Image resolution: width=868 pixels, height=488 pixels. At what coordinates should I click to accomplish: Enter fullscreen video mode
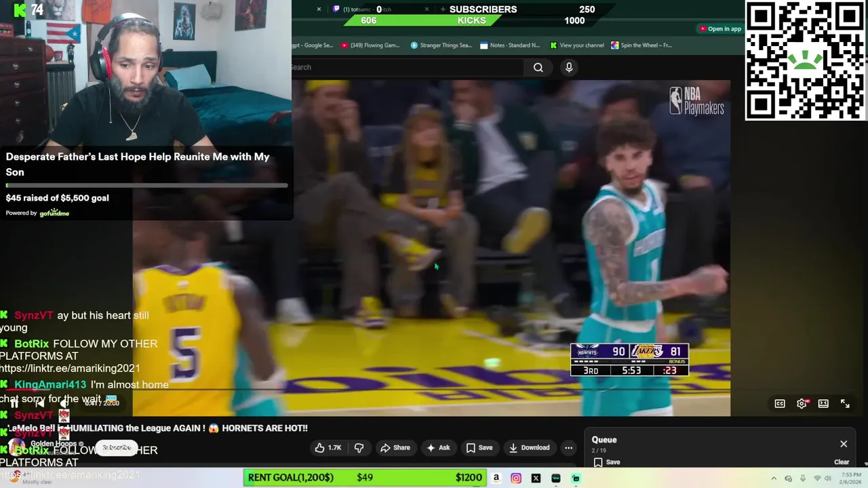[845, 403]
